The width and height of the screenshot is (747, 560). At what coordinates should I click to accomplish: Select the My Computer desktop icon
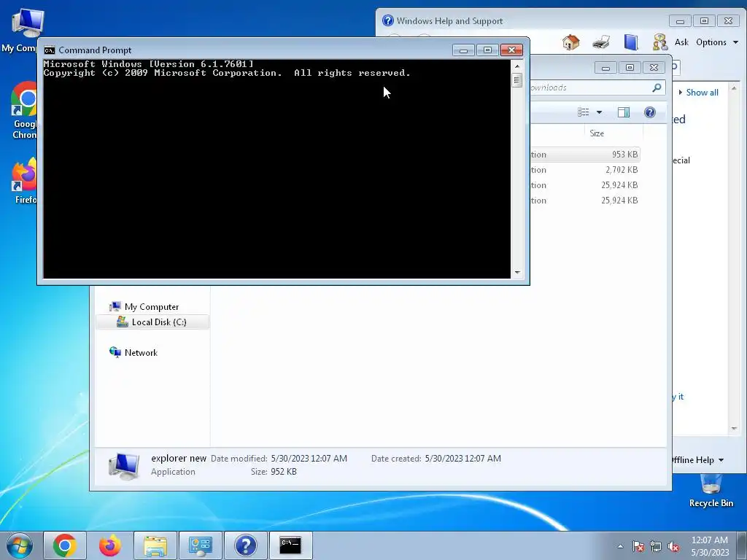pyautogui.click(x=23, y=31)
